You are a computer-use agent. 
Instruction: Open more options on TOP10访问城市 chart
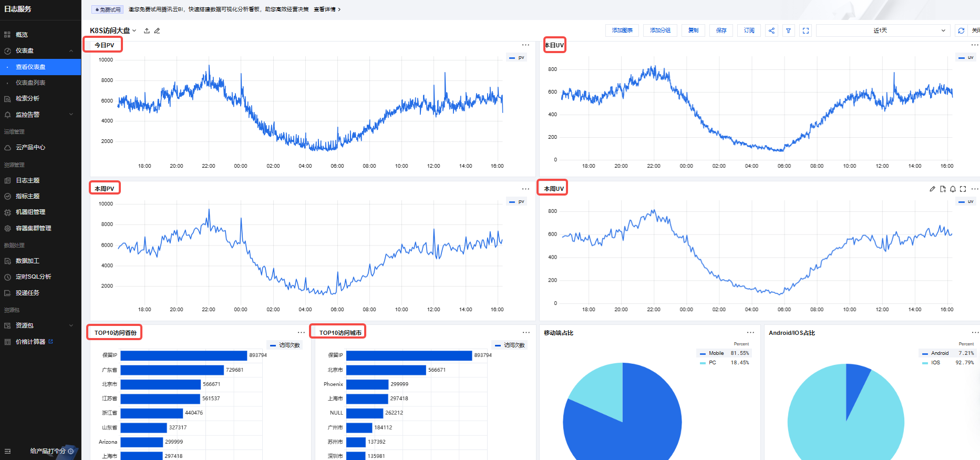tap(526, 332)
